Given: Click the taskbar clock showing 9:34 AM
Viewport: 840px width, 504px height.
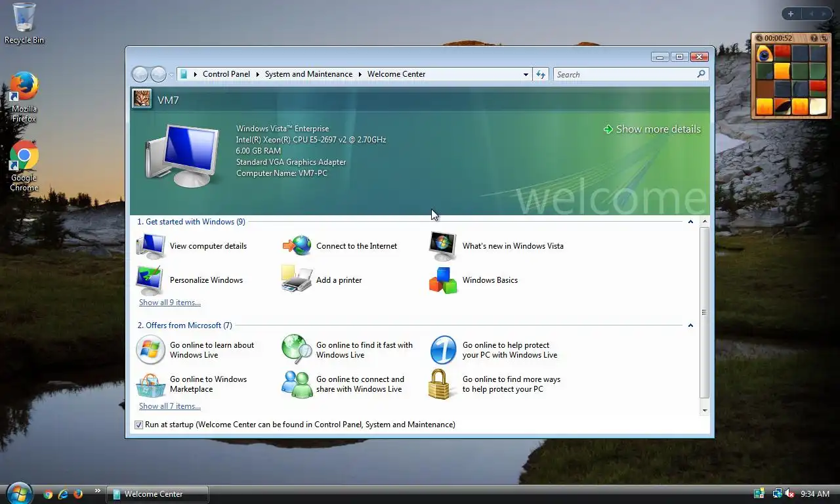Looking at the screenshot, I should pyautogui.click(x=816, y=494).
